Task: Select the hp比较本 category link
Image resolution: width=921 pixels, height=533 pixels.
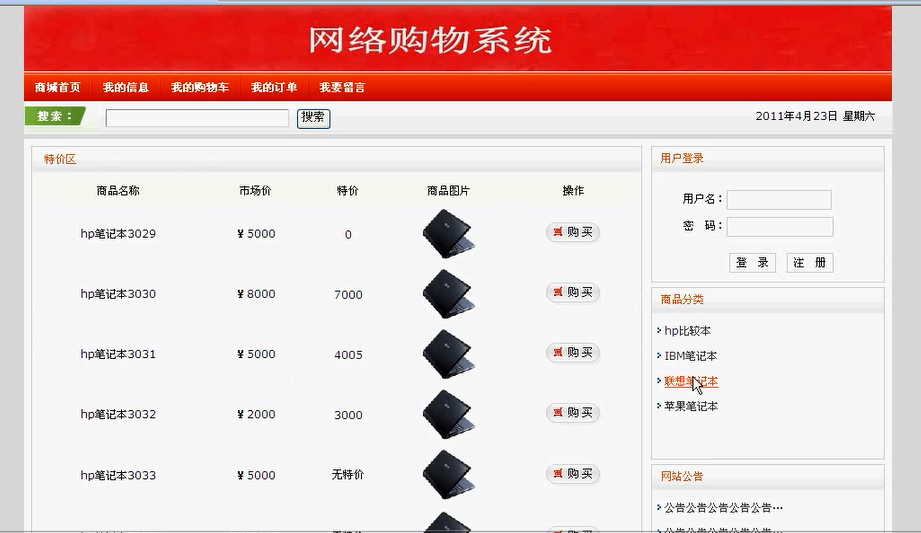Action: tap(687, 331)
